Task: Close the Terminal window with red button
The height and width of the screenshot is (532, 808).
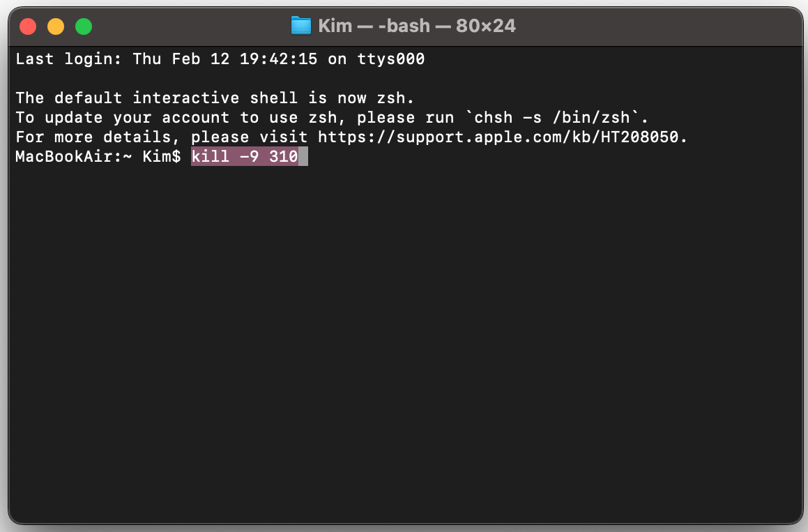Action: (28, 26)
